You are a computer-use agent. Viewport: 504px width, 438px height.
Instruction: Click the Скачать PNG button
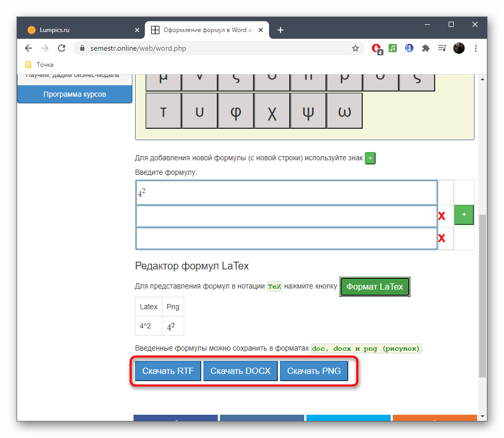(x=314, y=371)
